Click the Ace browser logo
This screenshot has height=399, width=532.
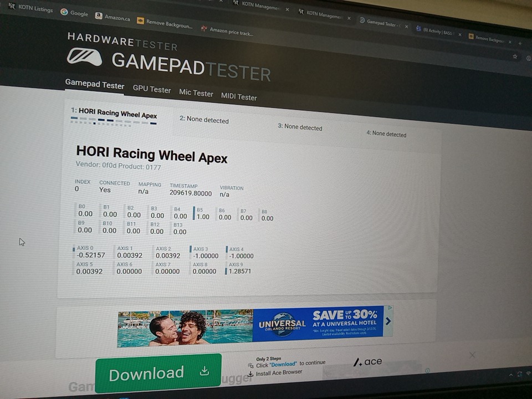368,362
